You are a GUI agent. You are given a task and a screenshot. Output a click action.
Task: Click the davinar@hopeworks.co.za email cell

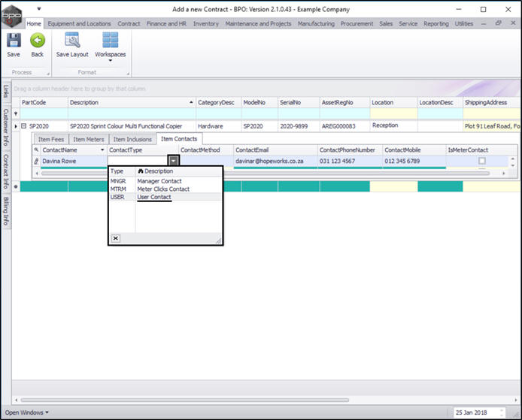click(x=275, y=162)
